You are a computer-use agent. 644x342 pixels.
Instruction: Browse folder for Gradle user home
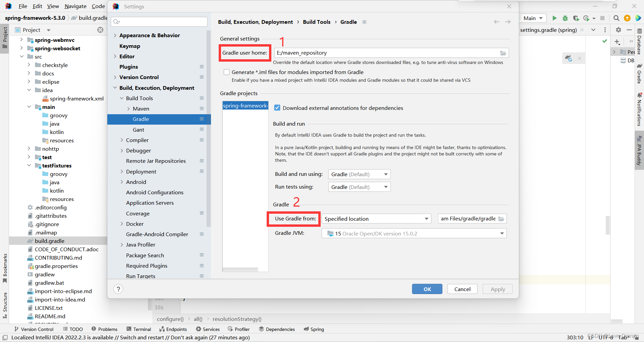click(x=503, y=53)
